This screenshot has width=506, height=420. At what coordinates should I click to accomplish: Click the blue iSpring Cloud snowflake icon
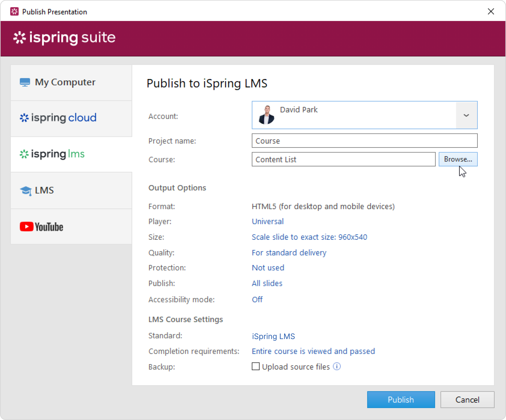coord(24,118)
